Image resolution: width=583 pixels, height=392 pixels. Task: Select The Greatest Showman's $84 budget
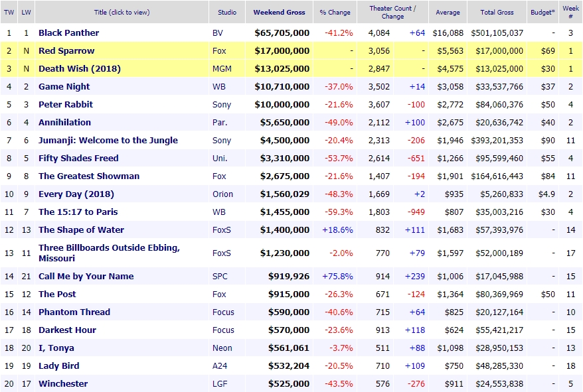pos(548,176)
